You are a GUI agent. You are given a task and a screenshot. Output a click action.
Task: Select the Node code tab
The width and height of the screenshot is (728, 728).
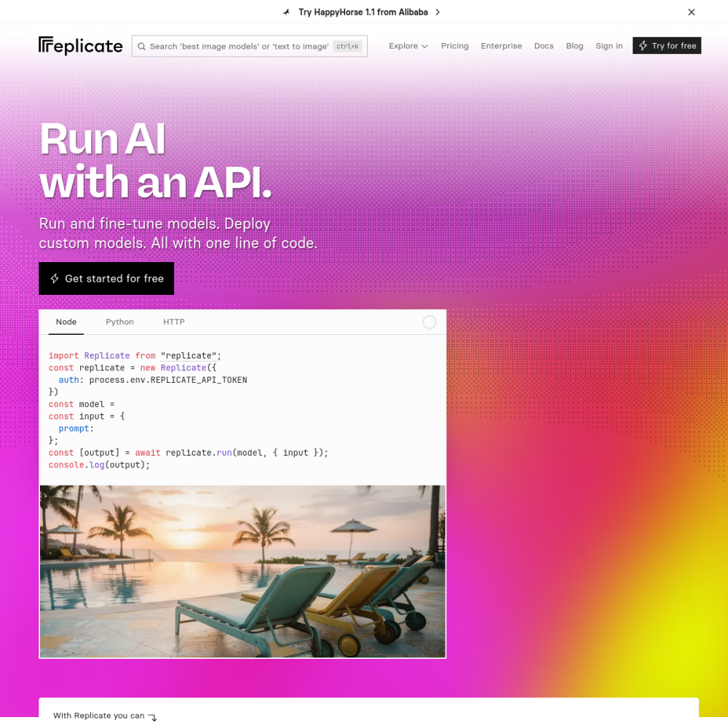click(x=66, y=322)
